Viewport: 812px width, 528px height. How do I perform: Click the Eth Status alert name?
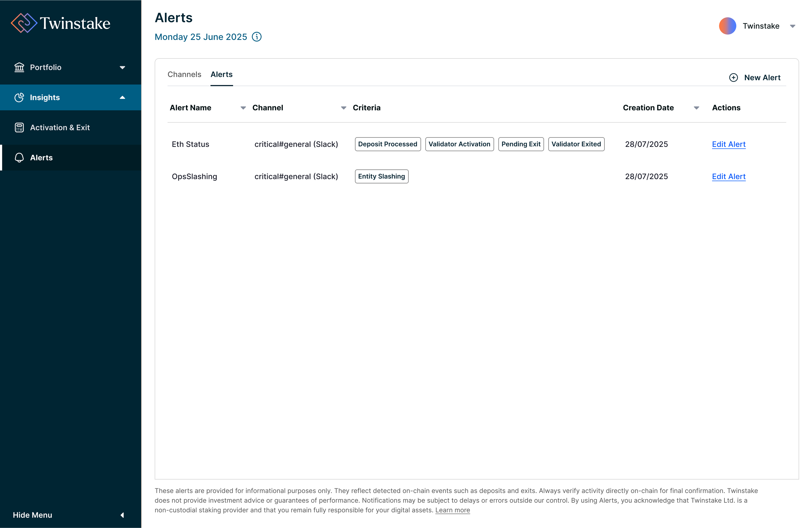click(x=190, y=144)
